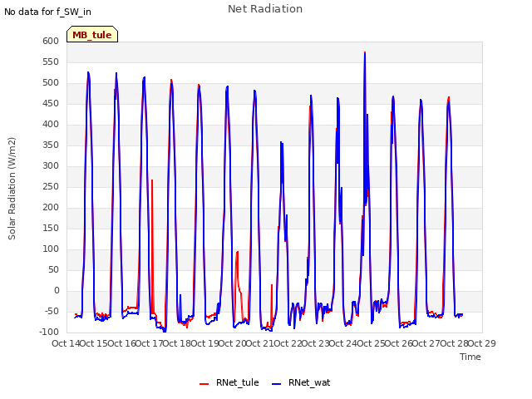Click the Oct 27 x-axis date label
532x399 pixels.
coord(426,343)
